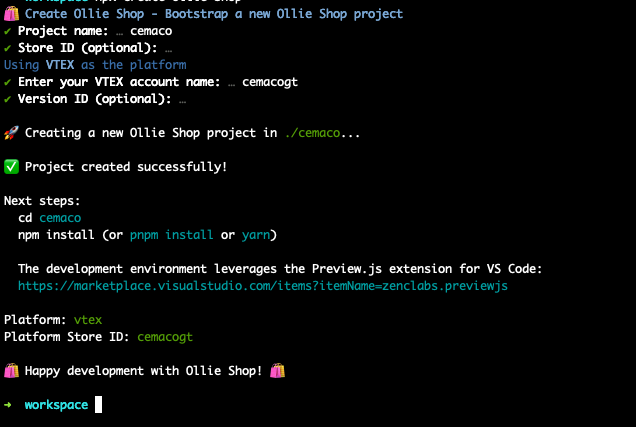Click shopping bags emoji before Happy development

(11, 371)
